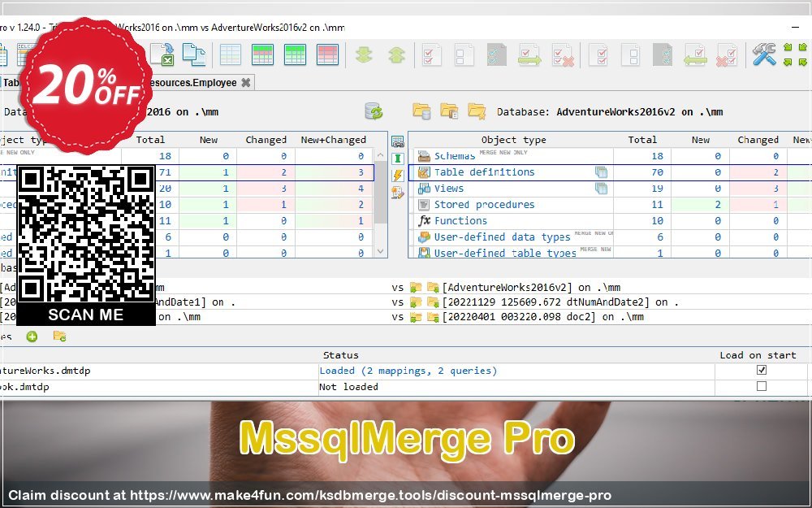Select User-defined table types row
This screenshot has height=508, width=812.
tap(610, 253)
